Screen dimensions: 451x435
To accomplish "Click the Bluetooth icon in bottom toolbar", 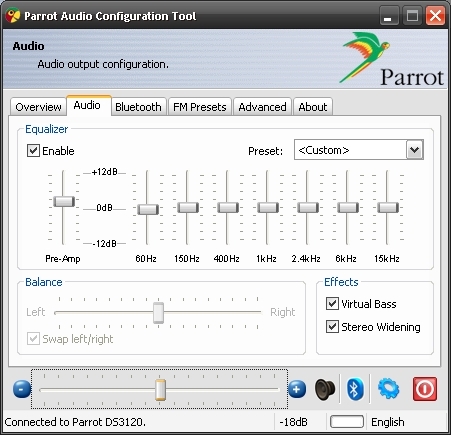I will (x=355, y=389).
